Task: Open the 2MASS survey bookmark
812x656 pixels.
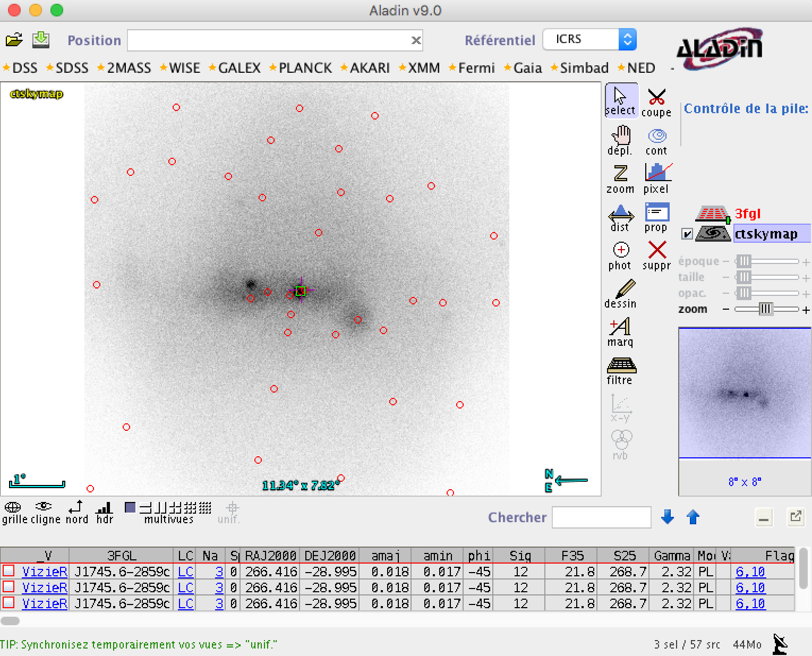Action: pos(129,68)
